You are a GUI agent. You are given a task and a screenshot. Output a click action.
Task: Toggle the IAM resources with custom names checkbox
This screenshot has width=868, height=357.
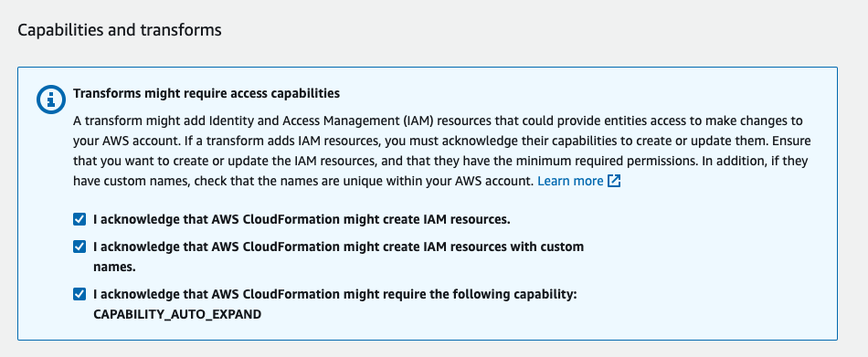pyautogui.click(x=79, y=247)
